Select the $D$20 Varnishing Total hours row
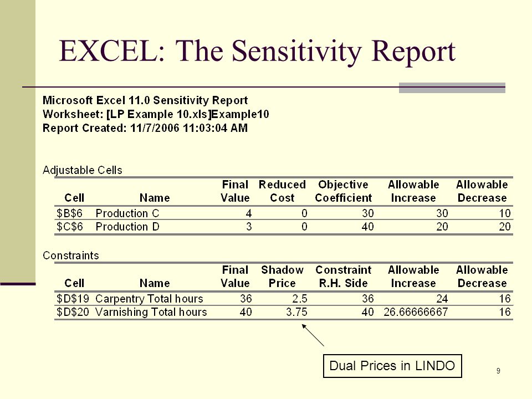 [x=284, y=312]
